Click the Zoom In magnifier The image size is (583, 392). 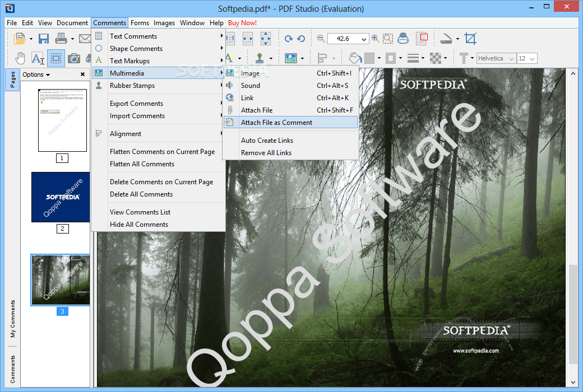point(376,38)
